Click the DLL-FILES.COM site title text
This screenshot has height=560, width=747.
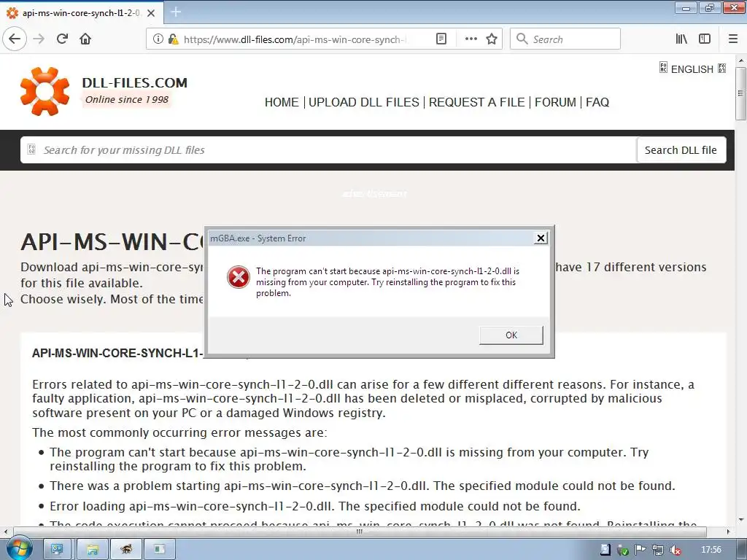coord(135,83)
